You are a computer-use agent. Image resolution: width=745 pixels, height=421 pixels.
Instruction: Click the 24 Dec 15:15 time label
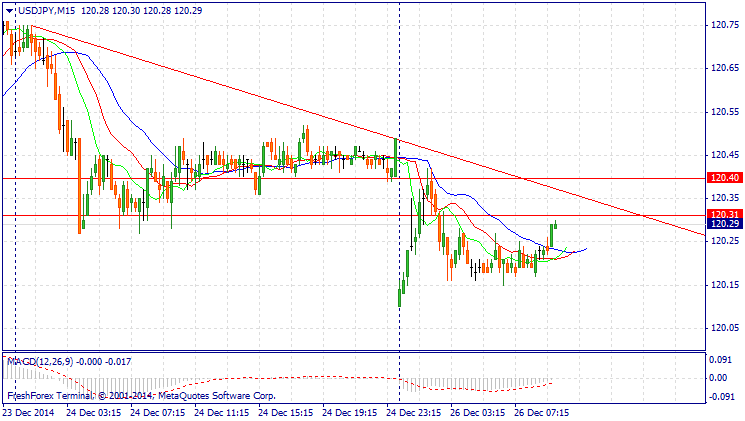tap(286, 412)
